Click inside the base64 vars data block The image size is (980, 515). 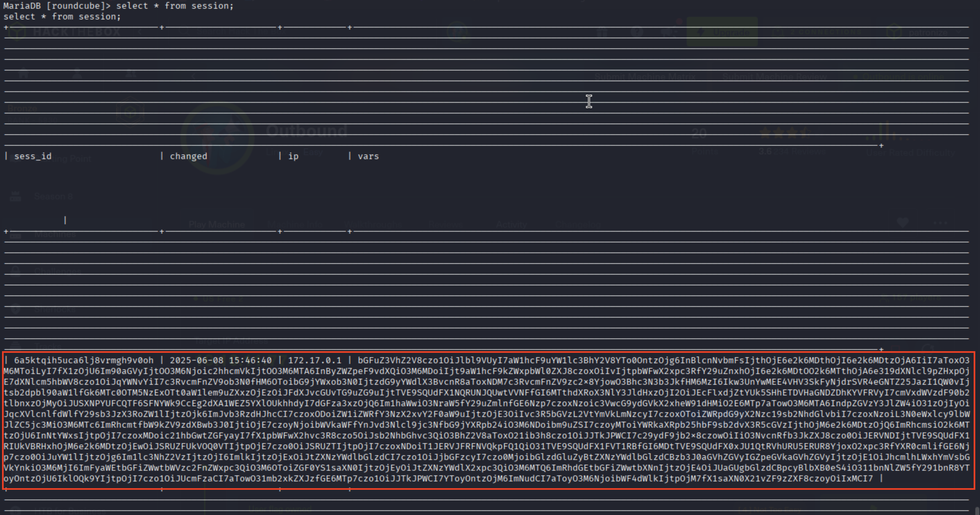[487, 419]
